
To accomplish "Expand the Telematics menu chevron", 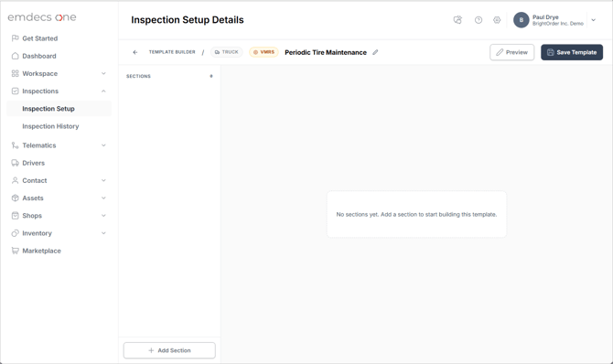I will [103, 145].
